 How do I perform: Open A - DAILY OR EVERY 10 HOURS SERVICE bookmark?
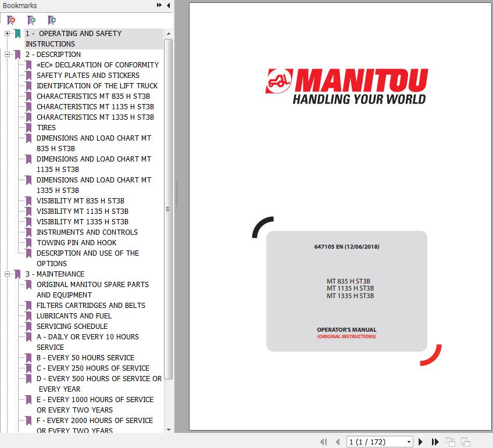point(88,342)
